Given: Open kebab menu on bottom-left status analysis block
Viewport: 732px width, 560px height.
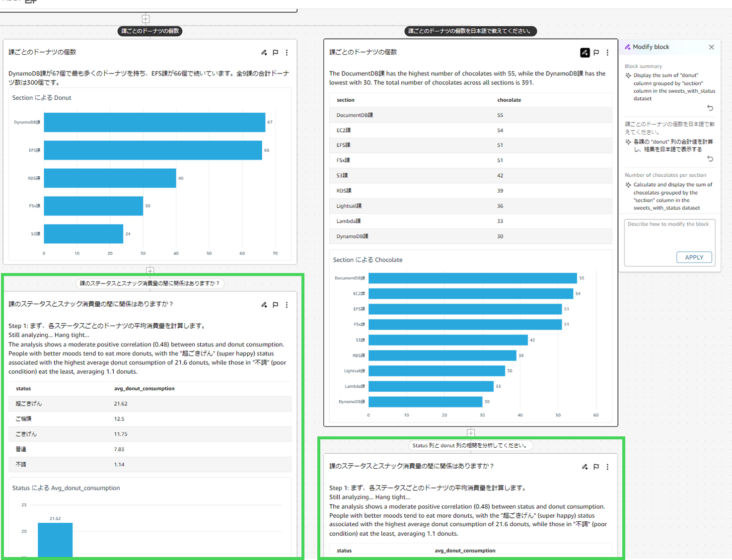Looking at the screenshot, I should click(x=287, y=305).
